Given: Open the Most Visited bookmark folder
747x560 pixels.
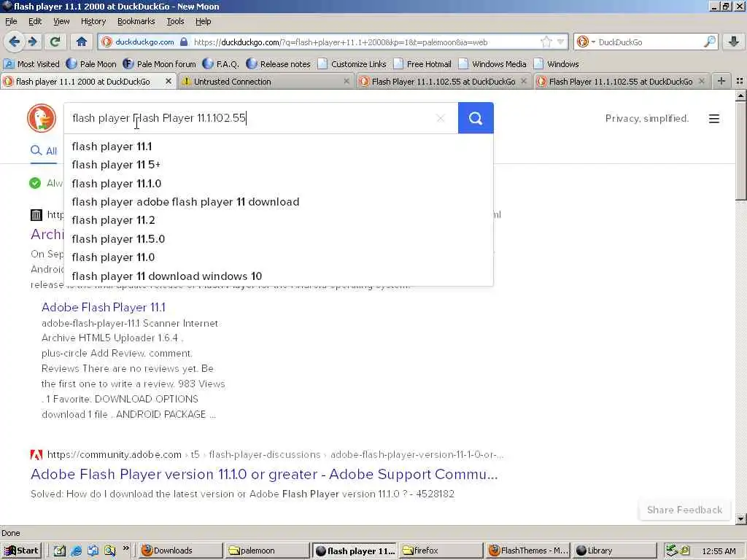Looking at the screenshot, I should tap(31, 64).
